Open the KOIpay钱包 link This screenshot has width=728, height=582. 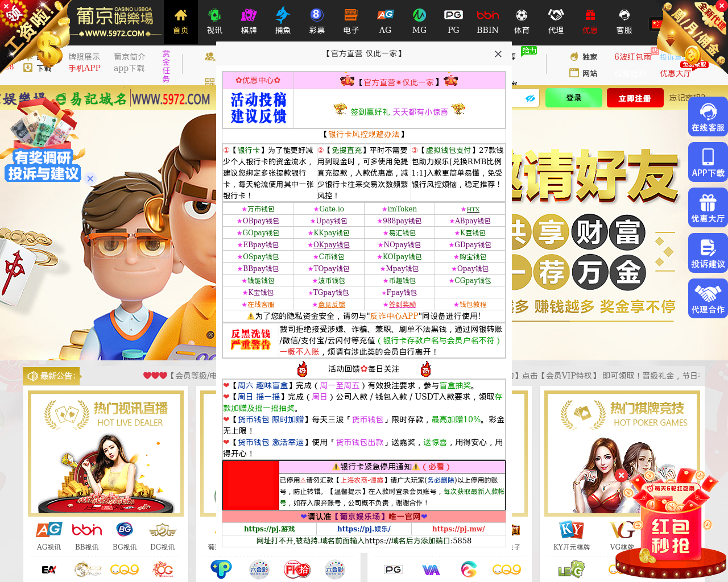(399, 257)
